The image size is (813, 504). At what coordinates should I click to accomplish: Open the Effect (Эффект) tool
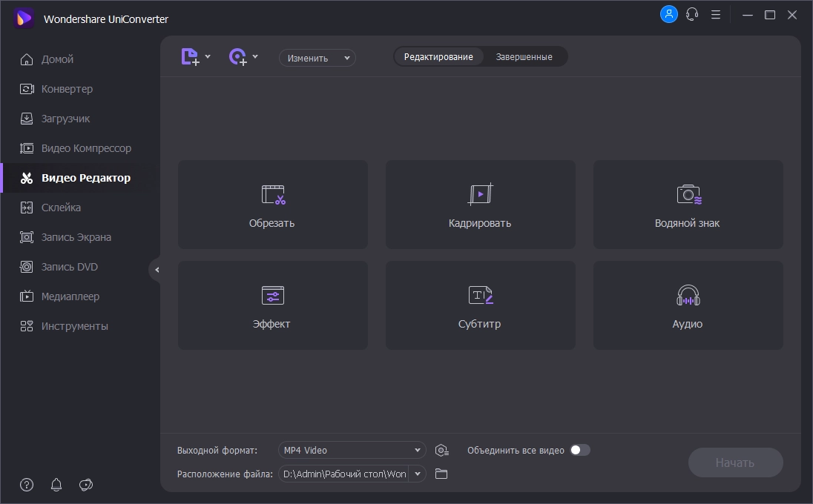(272, 305)
